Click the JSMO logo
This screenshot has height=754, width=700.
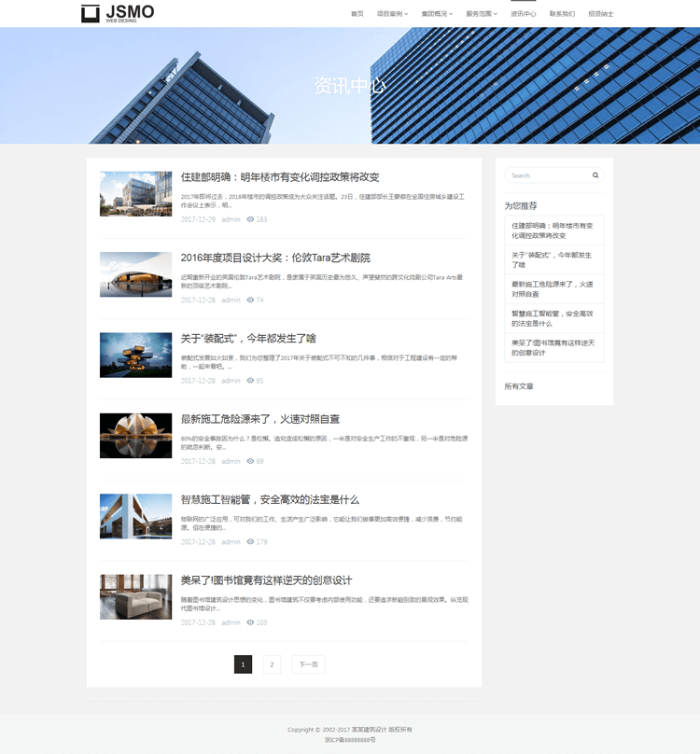pos(118,13)
